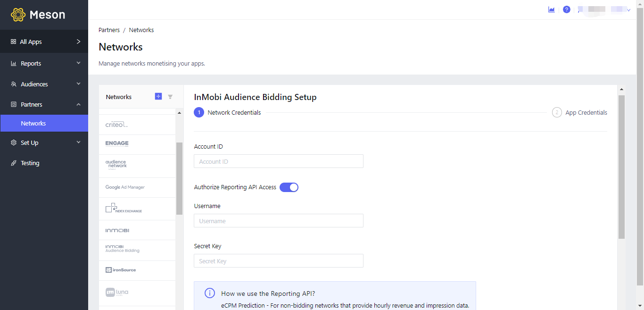The width and height of the screenshot is (644, 310).
Task: Select the InMobi Audience Bidding network
Action: [137, 250]
